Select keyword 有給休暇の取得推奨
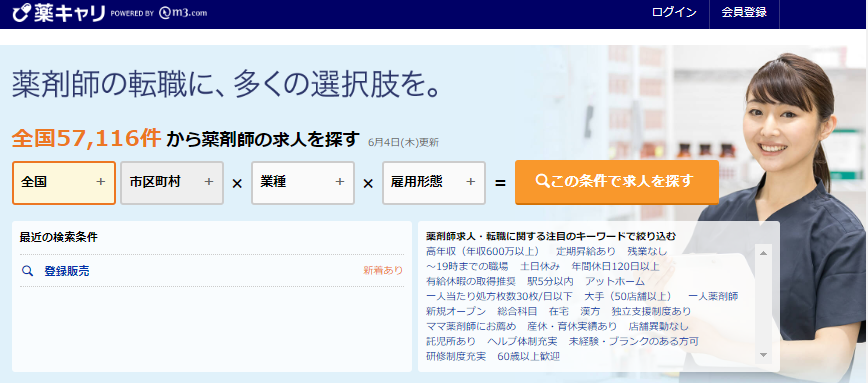 471,281
